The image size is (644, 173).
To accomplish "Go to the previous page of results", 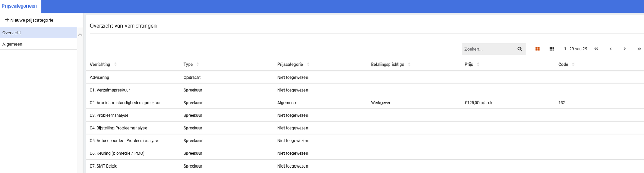I will [x=611, y=49].
